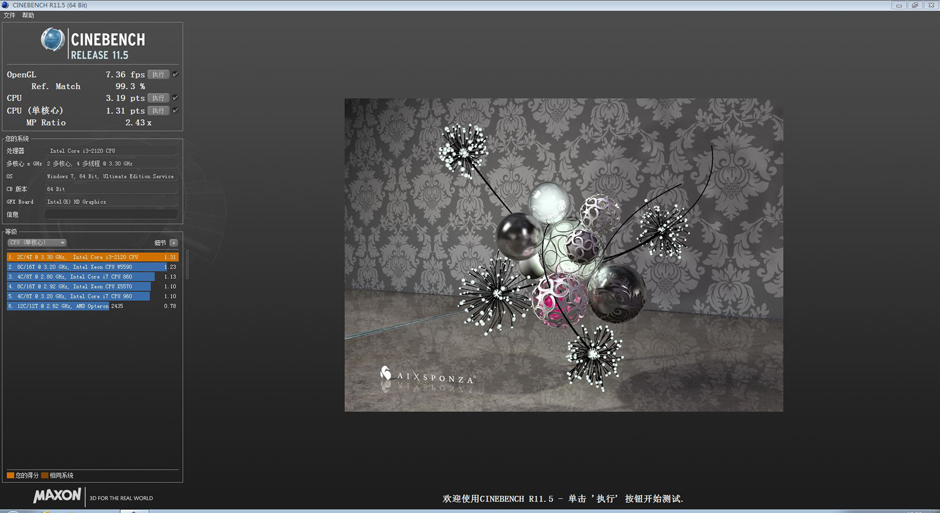
Task: Run the OpenGL test with 执行
Action: point(158,74)
